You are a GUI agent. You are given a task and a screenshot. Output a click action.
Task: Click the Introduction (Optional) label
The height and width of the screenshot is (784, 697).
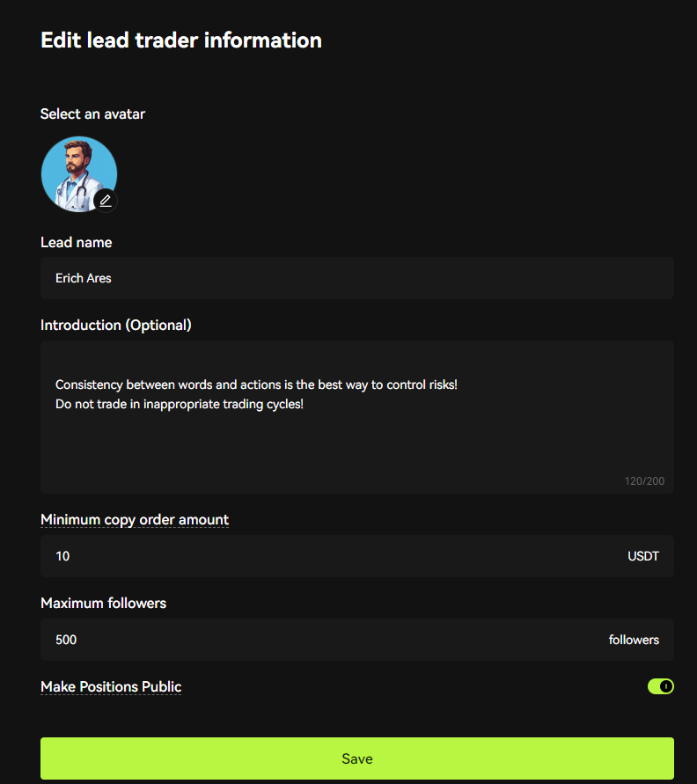[116, 325]
